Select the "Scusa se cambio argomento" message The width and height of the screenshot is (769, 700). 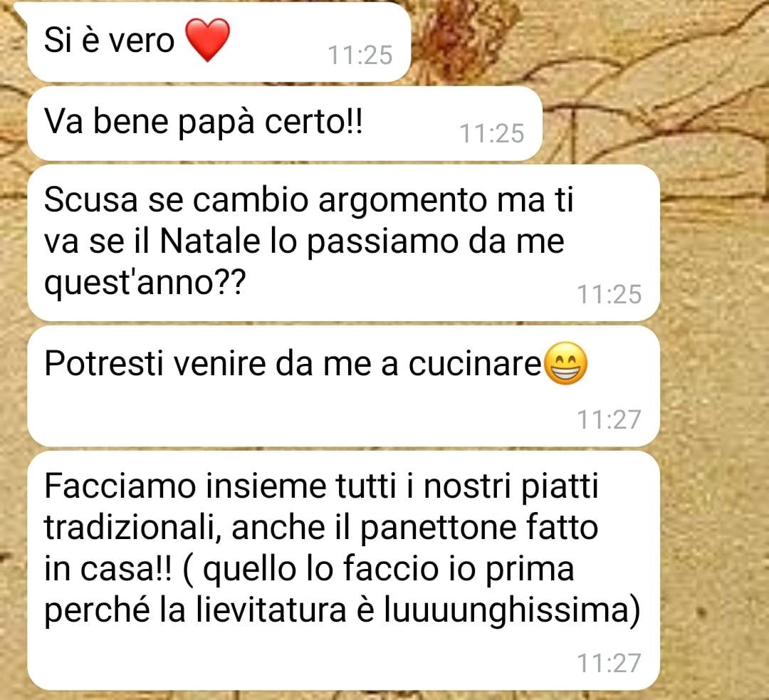click(343, 243)
